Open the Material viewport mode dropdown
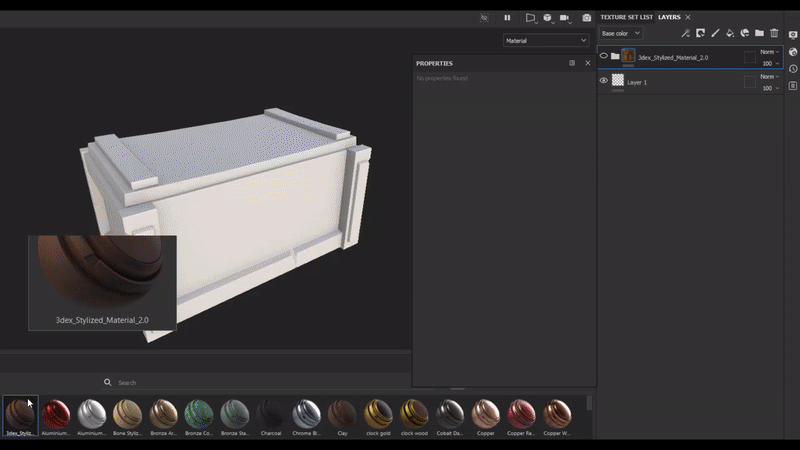The image size is (800, 450). pos(546,40)
